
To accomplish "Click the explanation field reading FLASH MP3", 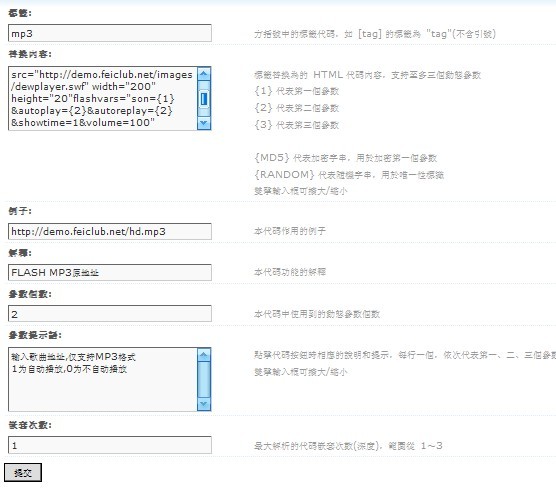I will pyautogui.click(x=110, y=273).
